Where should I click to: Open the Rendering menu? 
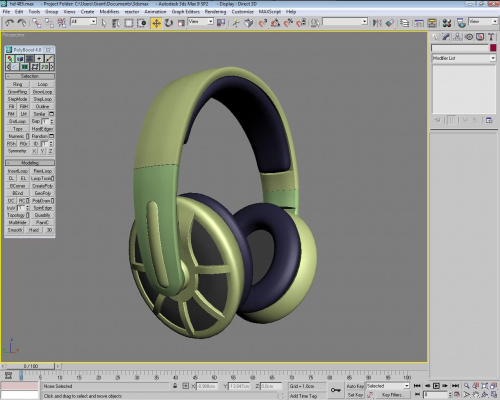point(215,12)
